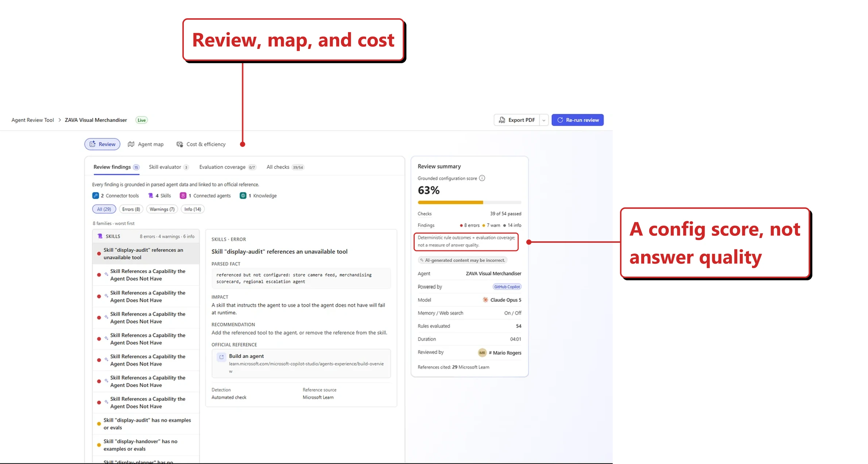Filter findings by Errors (8)
This screenshot has width=868, height=464.
131,209
